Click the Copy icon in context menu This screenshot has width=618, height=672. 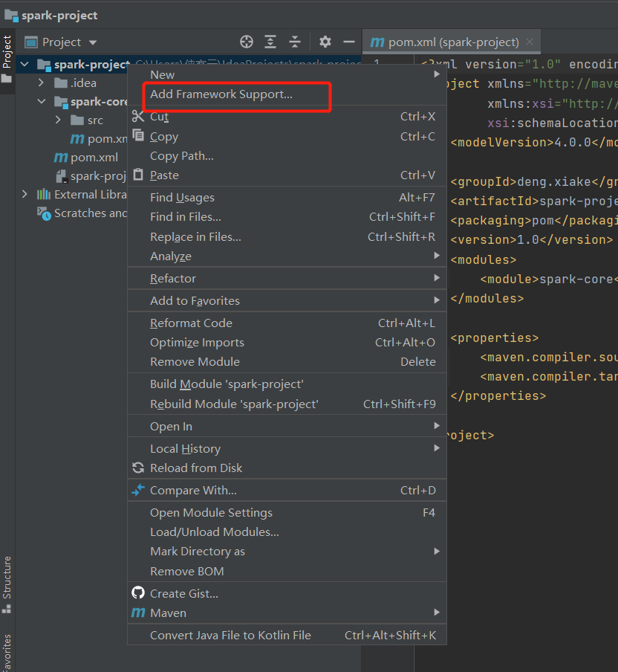[x=138, y=135]
